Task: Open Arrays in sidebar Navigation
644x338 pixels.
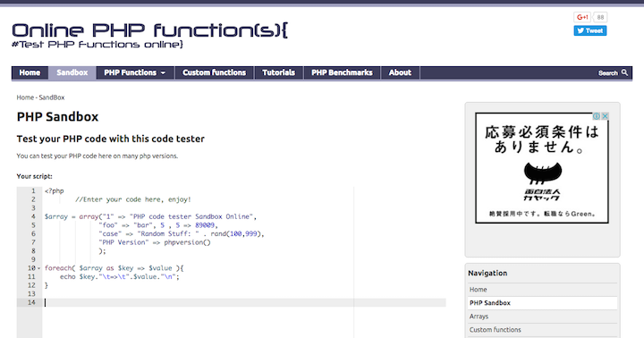Action: [x=542, y=317]
